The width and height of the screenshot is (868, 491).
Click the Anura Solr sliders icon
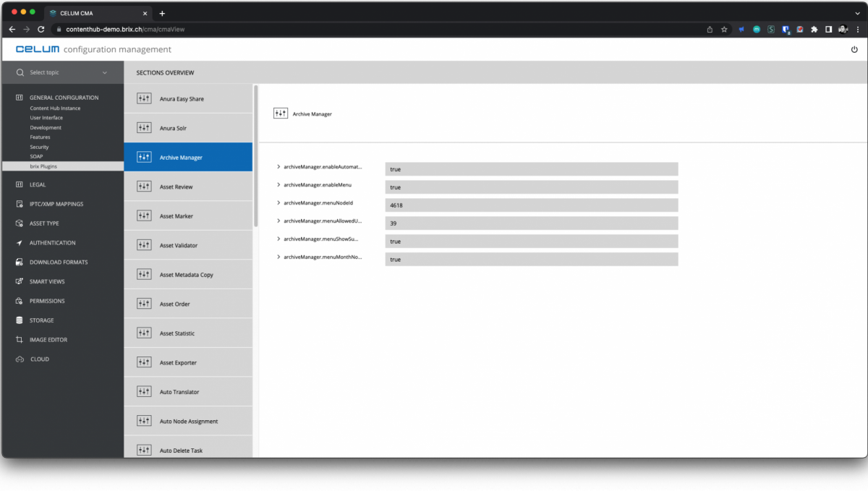[x=144, y=128]
